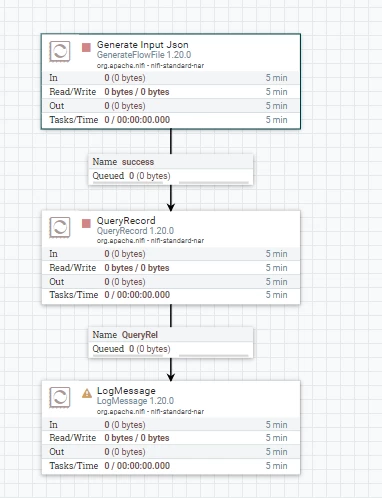Viewport: 382px width, 498px height.
Task: Click the LogMessage processor icon
Action: (60, 397)
